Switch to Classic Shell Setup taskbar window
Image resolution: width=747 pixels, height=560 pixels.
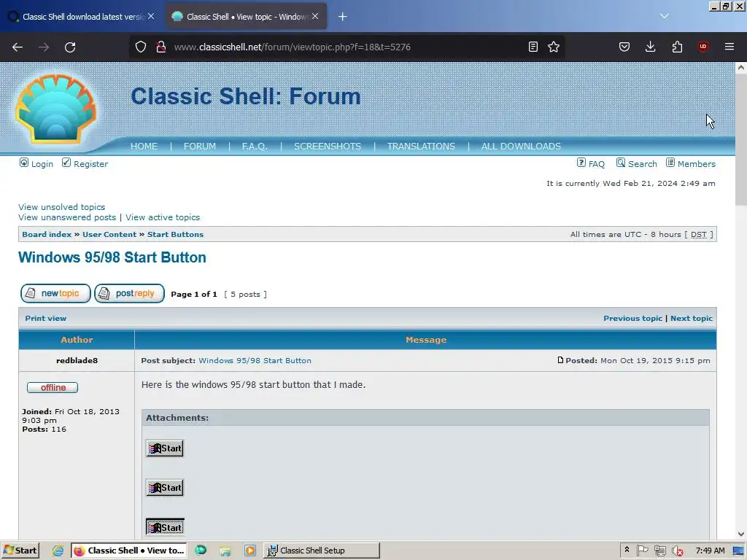(322, 551)
